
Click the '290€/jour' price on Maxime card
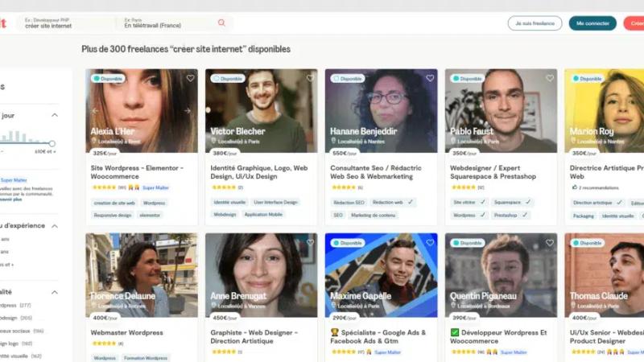pyautogui.click(x=345, y=318)
